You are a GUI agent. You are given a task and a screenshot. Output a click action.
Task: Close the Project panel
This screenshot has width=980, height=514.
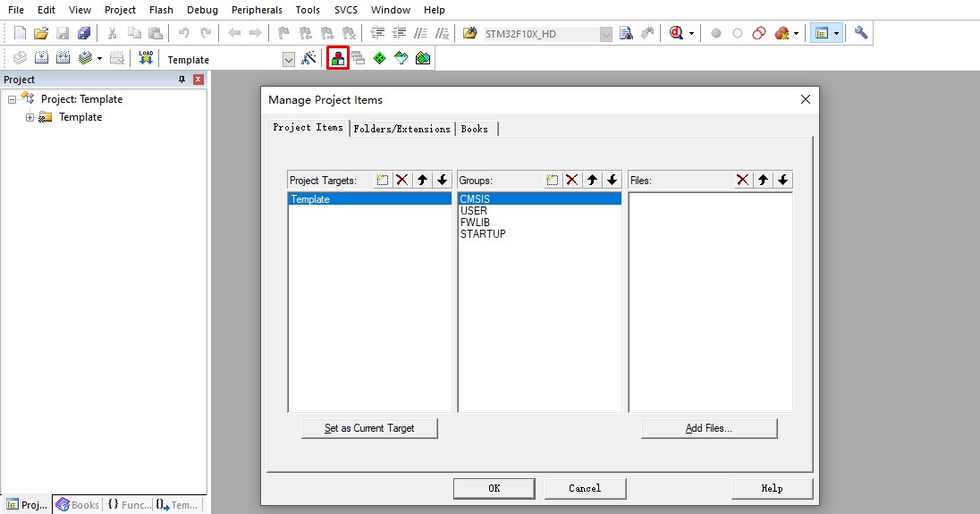[x=199, y=80]
